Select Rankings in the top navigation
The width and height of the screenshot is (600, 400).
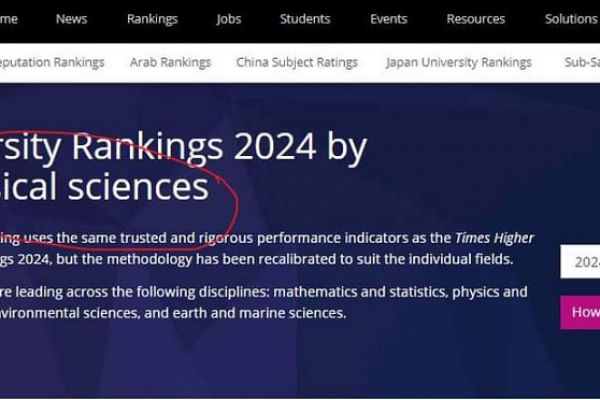152,19
